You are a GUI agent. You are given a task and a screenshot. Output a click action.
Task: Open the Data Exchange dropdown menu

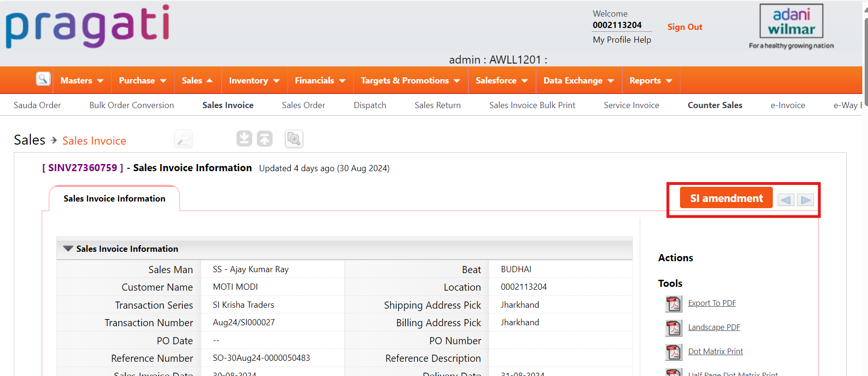pyautogui.click(x=579, y=81)
